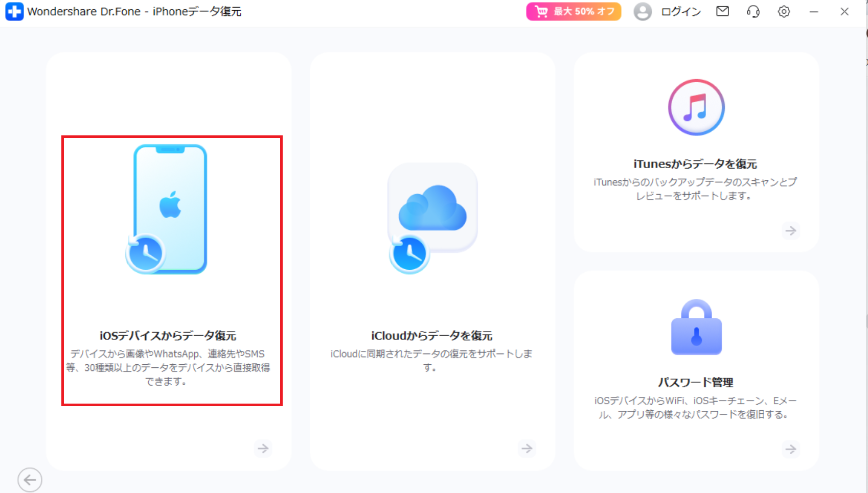Open the settings gear icon
Image resolution: width=868 pixels, height=493 pixels.
click(784, 11)
